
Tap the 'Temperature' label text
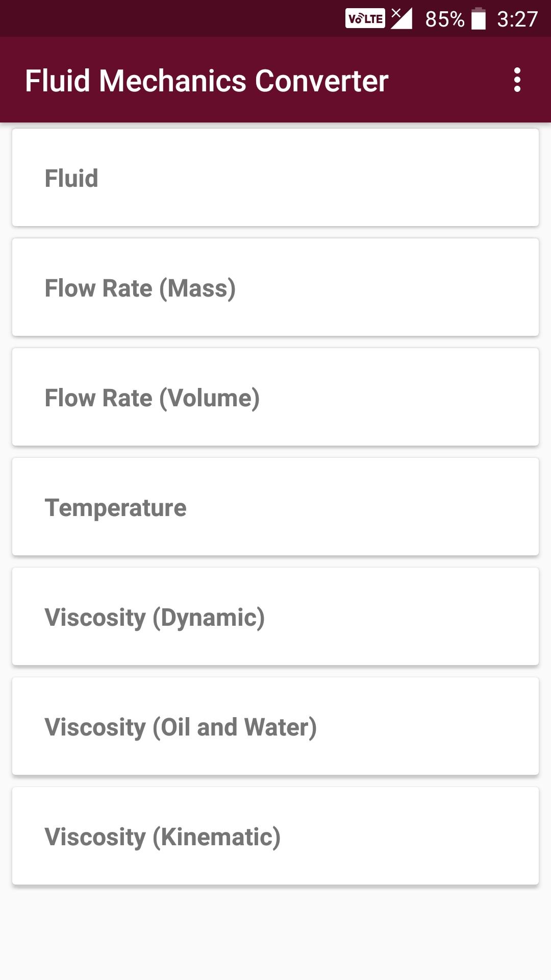coord(116,508)
